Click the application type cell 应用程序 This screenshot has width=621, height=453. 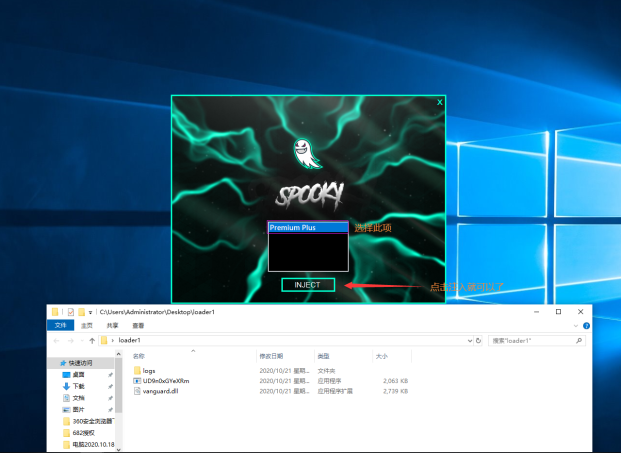(329, 381)
